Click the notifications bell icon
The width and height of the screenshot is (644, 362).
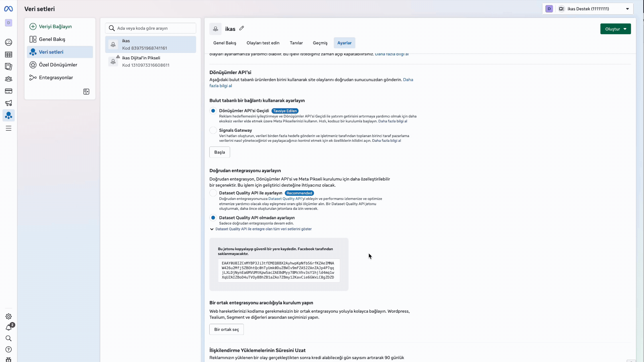click(x=9, y=328)
